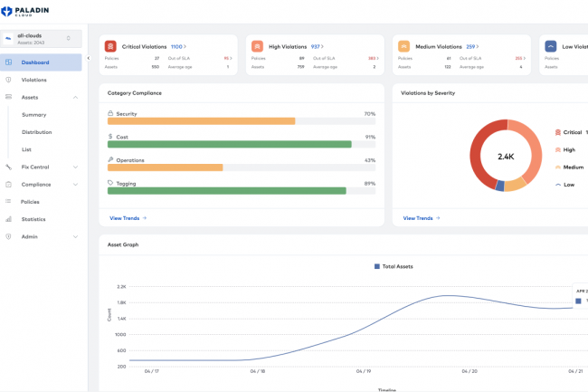This screenshot has width=588, height=392.
Task: Click the High Violations orange icon
Action: click(258, 45)
